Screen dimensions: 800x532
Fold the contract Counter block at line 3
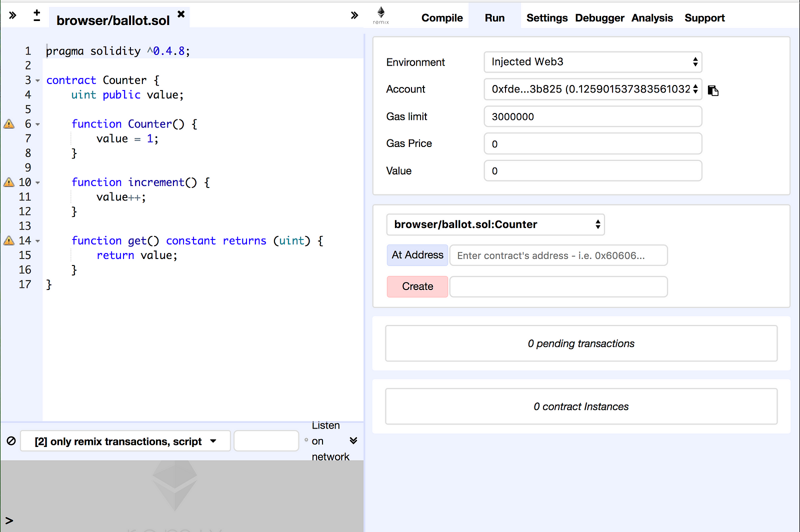tap(37, 80)
